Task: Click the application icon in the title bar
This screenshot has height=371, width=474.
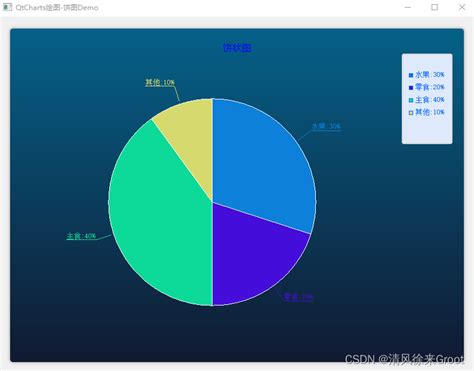Action: (7, 7)
